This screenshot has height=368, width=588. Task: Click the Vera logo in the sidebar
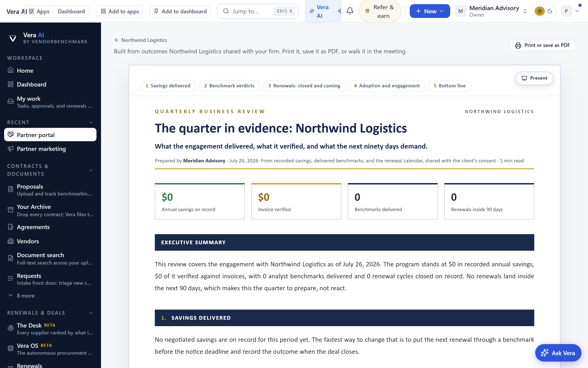[x=13, y=38]
